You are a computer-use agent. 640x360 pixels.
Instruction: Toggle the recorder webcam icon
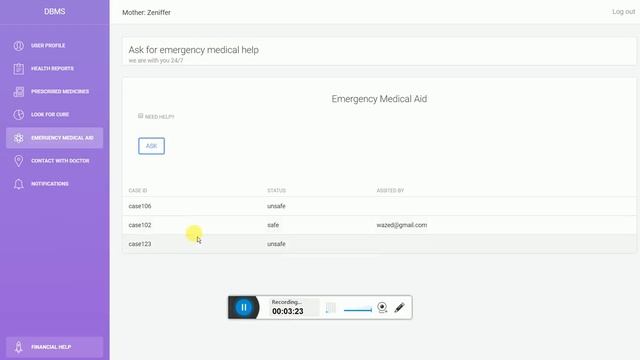coord(382,307)
